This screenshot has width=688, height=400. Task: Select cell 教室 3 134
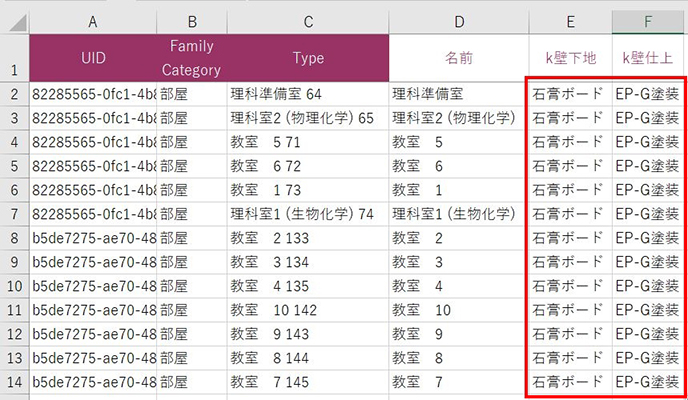tap(308, 262)
